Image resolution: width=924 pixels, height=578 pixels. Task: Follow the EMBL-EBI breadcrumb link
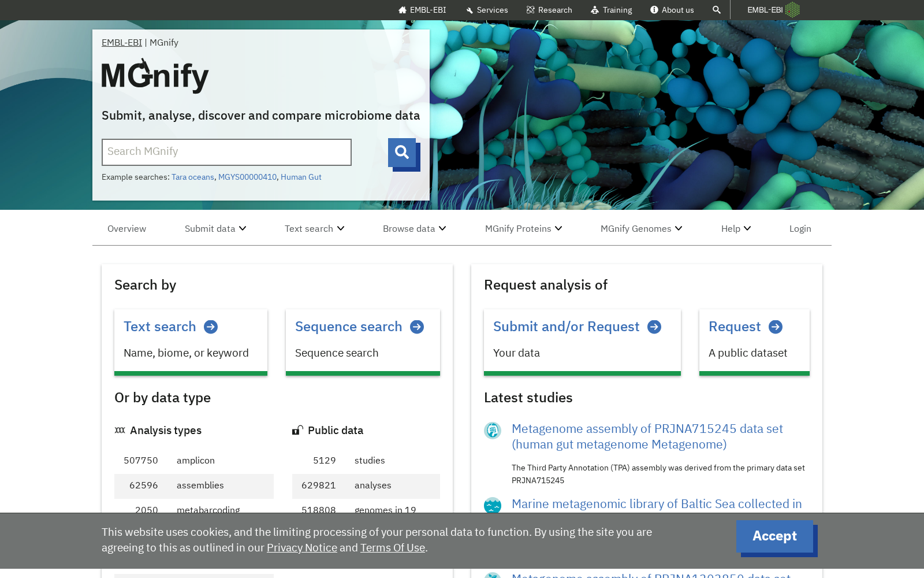click(x=122, y=43)
